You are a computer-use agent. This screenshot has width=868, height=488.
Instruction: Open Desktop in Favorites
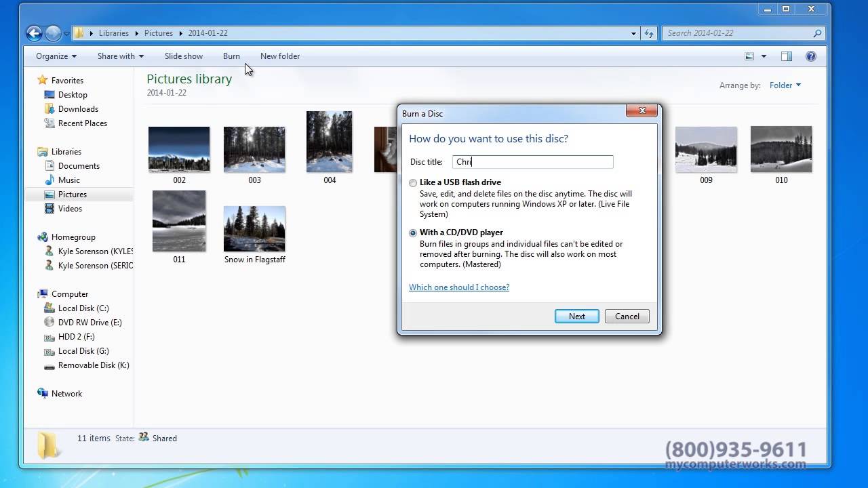(73, 94)
